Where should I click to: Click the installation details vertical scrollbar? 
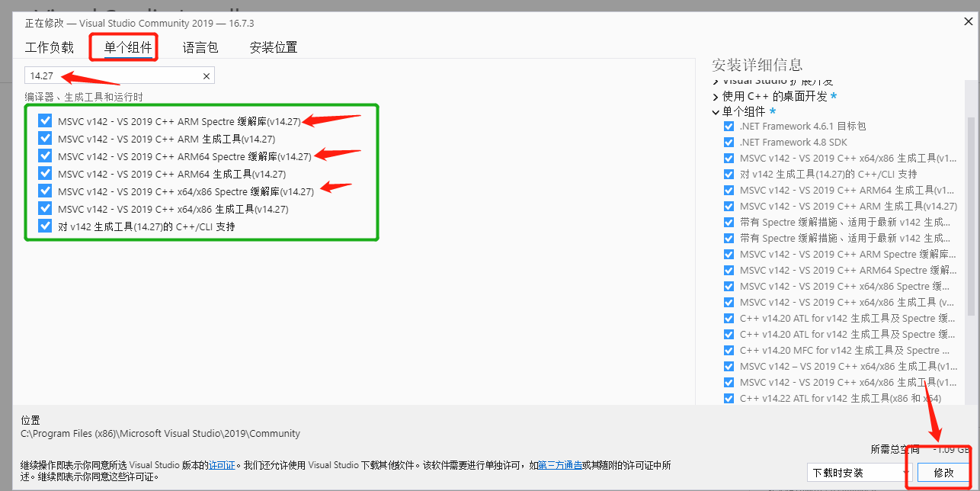971,217
